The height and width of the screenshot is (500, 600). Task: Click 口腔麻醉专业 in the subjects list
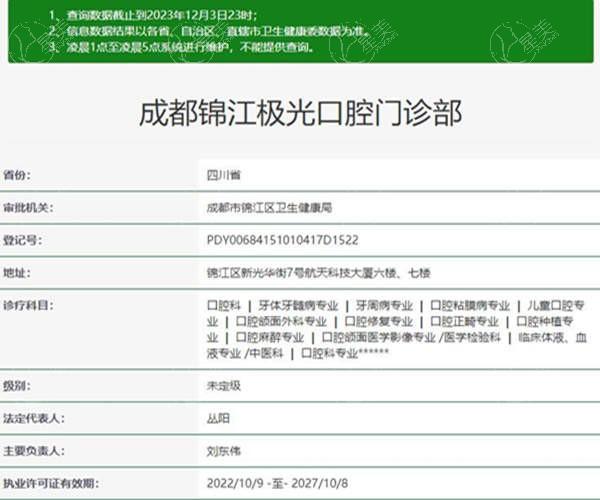point(270,337)
